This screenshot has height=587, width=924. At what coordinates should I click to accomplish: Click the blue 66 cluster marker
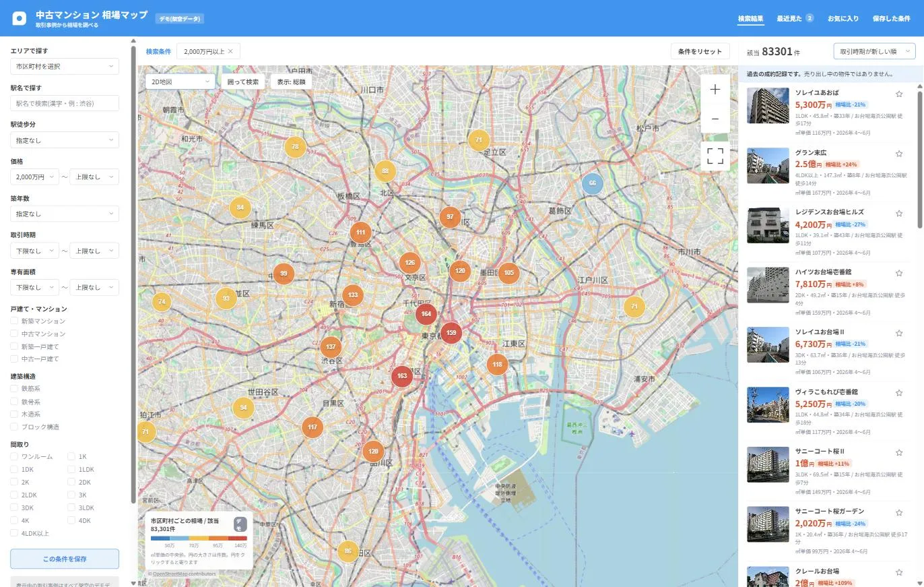point(592,183)
